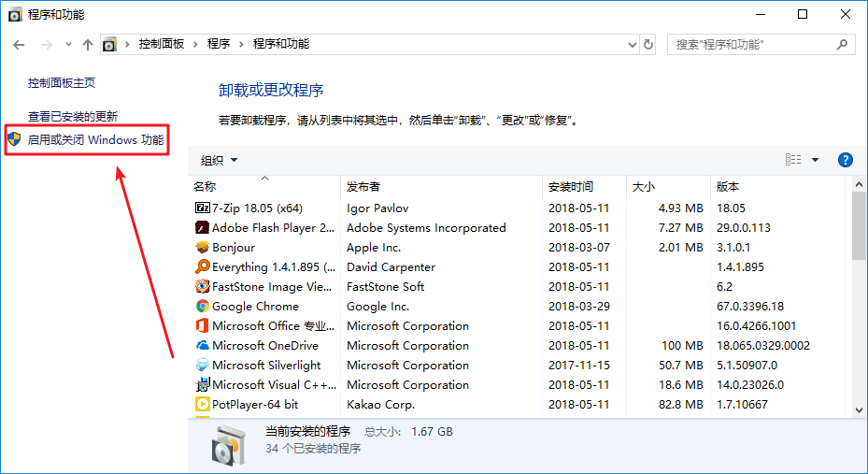This screenshot has width=868, height=474.
Task: Click publisher Igor Pavlov
Action: [377, 208]
